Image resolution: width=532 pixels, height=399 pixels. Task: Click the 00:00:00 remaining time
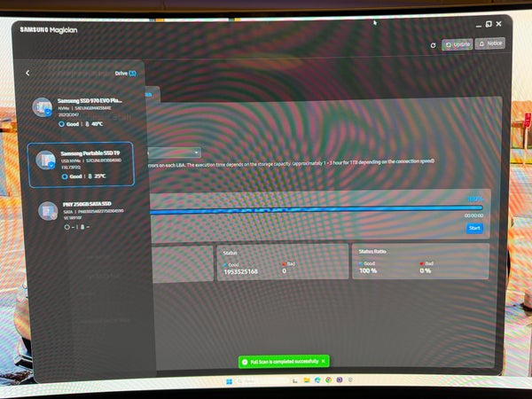[474, 215]
